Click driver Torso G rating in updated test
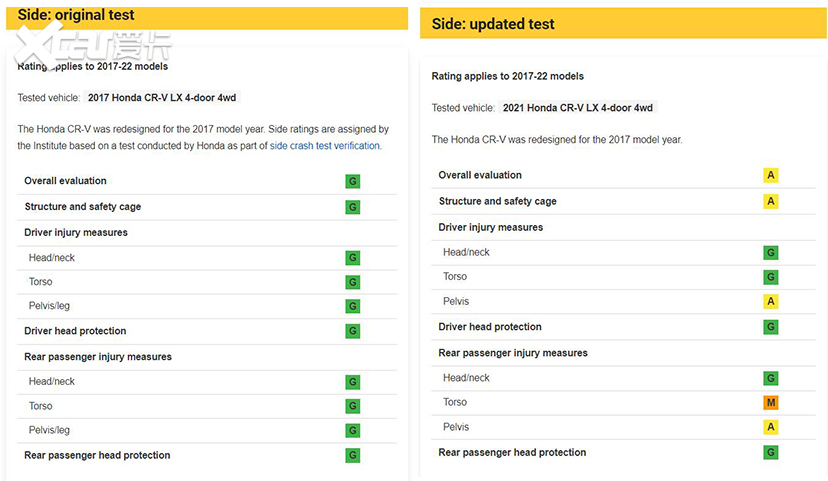This screenshot has width=828, height=481. pyautogui.click(x=771, y=277)
